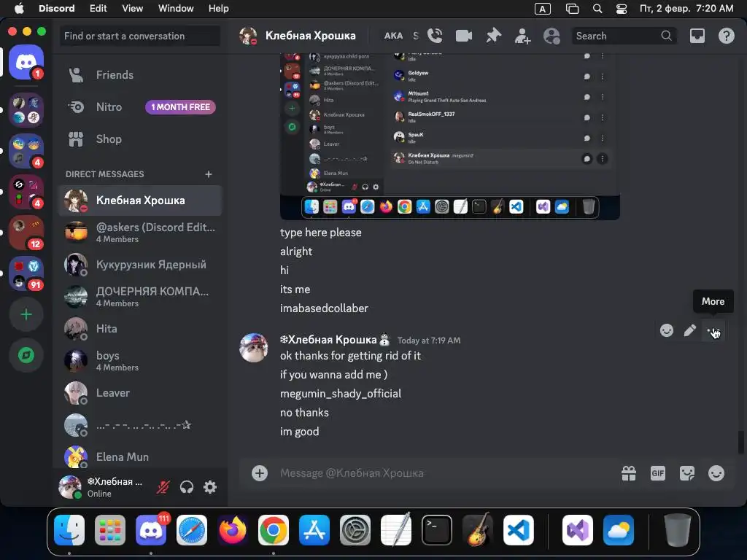Viewport: 747px width, 560px height.
Task: Click the recipient name Клебная Хрошка header
Action: [x=311, y=36]
